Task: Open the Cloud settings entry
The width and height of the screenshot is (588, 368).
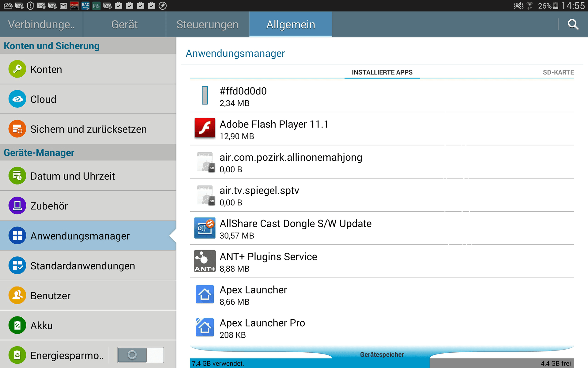Action: click(88, 99)
